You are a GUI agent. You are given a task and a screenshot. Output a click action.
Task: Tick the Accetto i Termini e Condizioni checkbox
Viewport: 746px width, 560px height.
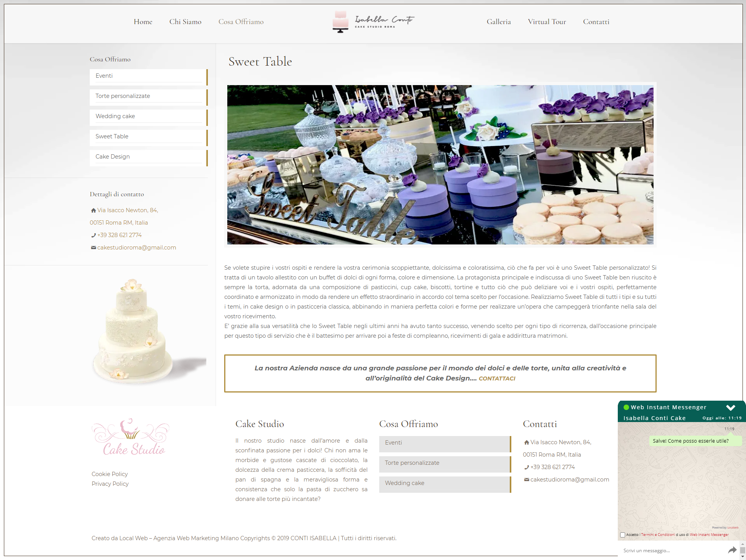[623, 534]
